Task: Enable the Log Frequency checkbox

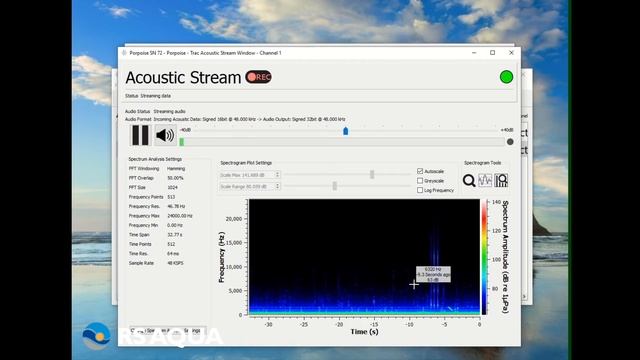Action: (x=420, y=190)
